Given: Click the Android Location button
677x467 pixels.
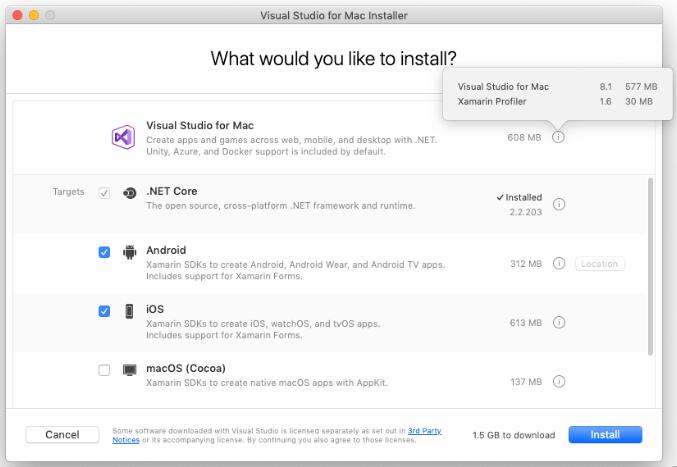Looking at the screenshot, I should 600,264.
